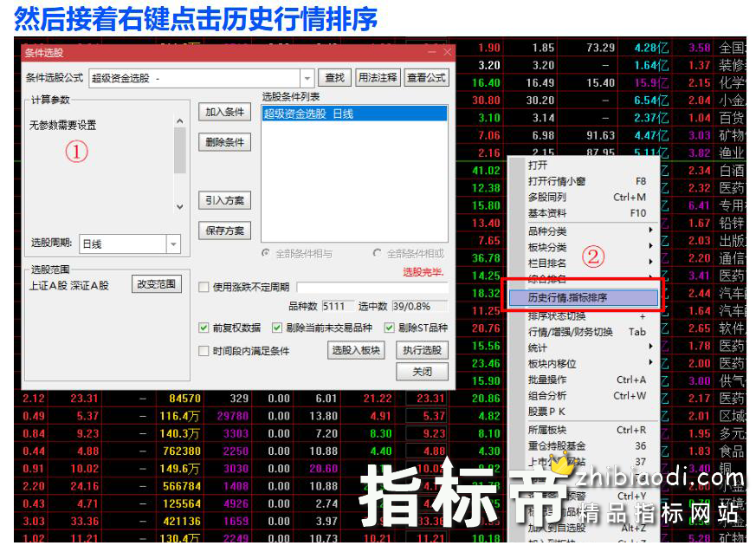Click the 84570 volume cell

pyautogui.click(x=184, y=399)
